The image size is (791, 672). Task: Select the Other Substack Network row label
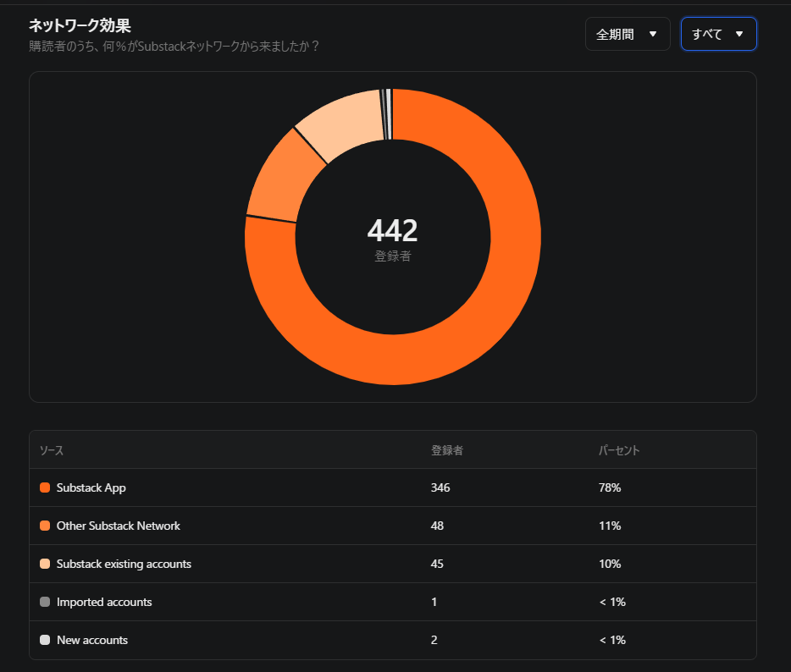coord(118,526)
